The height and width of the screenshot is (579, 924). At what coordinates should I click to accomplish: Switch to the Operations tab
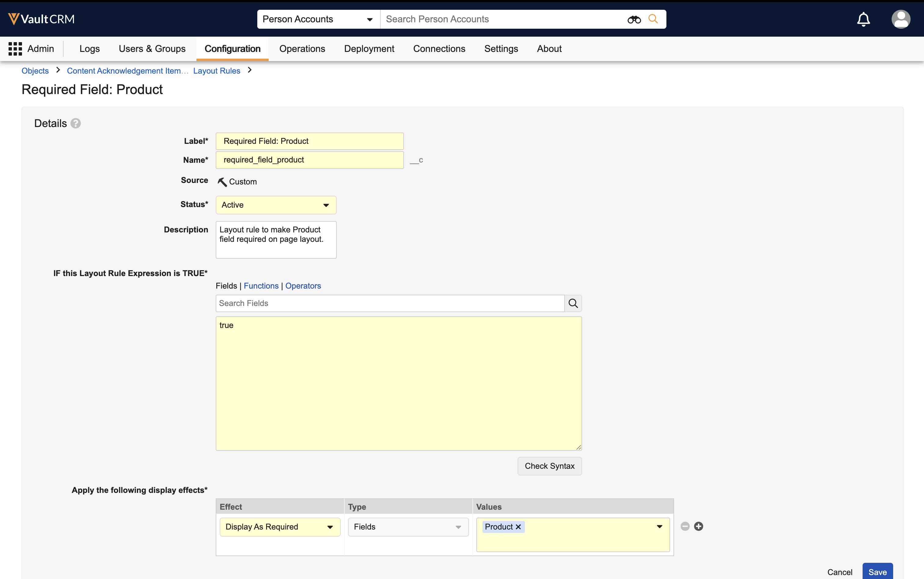[302, 49]
